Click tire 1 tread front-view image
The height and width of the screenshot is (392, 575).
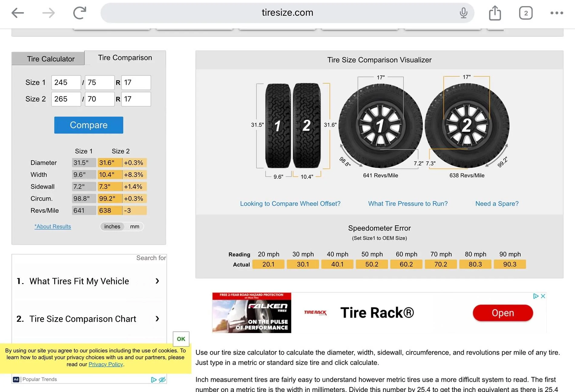click(x=278, y=126)
